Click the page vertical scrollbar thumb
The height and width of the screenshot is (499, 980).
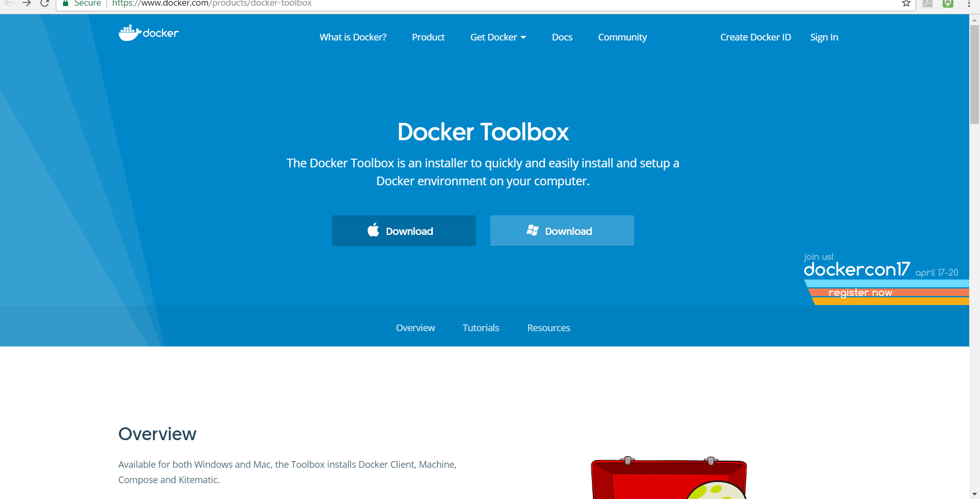click(x=974, y=74)
